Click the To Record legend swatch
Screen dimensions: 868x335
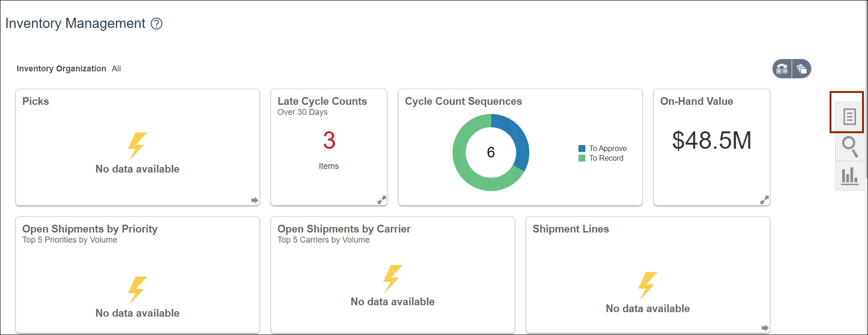[x=582, y=158]
